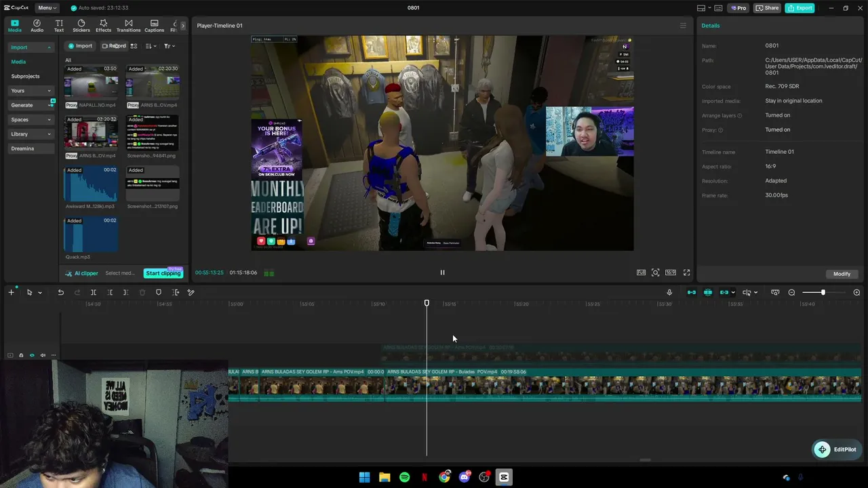The image size is (868, 488).
Task: Click the Export button
Action: (800, 8)
